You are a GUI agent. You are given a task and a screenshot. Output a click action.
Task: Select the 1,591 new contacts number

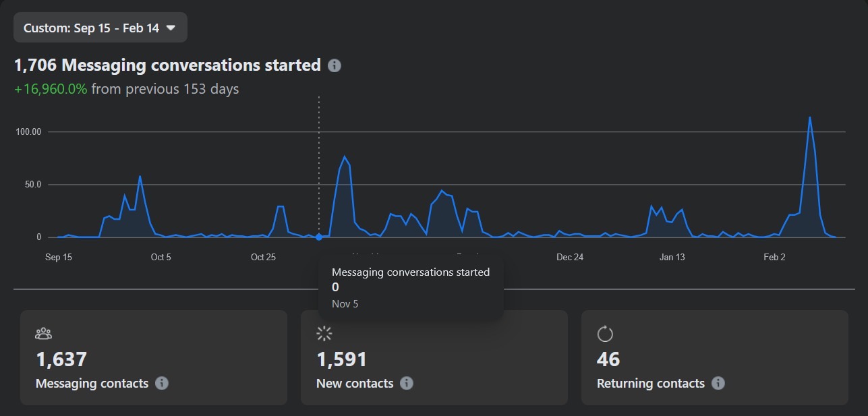[341, 359]
